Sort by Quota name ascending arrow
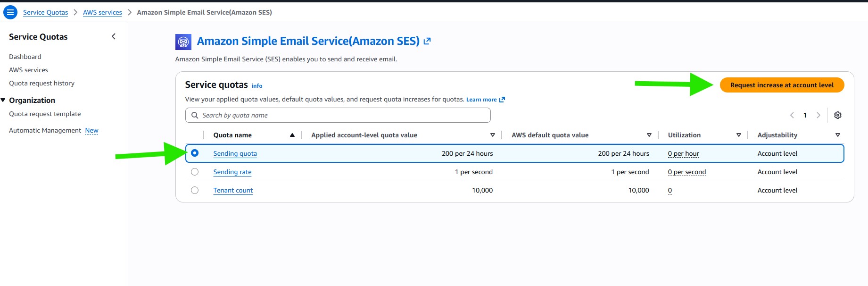Image resolution: width=868 pixels, height=286 pixels. (x=292, y=135)
